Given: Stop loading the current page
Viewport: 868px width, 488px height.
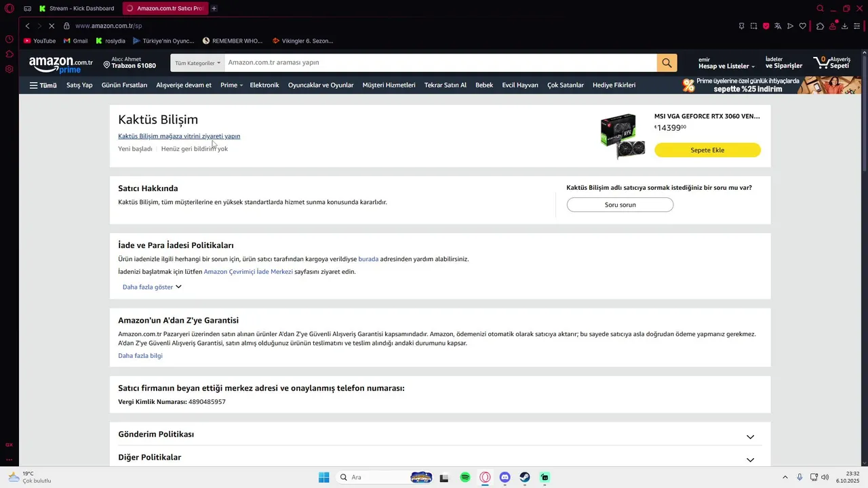Looking at the screenshot, I should coord(52,26).
